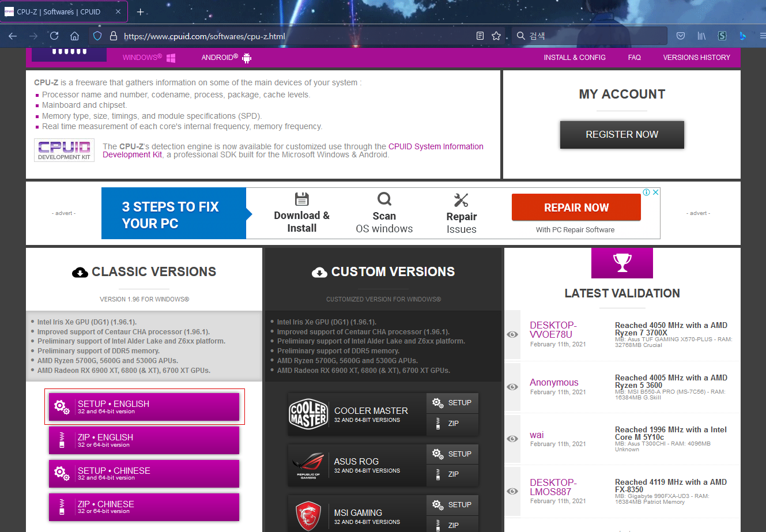766x532 pixels.
Task: Click Cooler Master ZIP download
Action: (452, 424)
